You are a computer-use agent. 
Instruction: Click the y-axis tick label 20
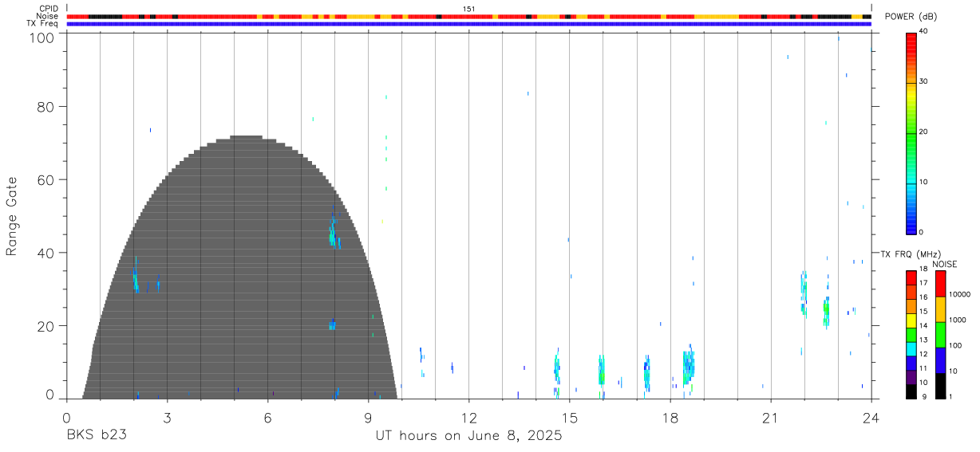coord(46,326)
